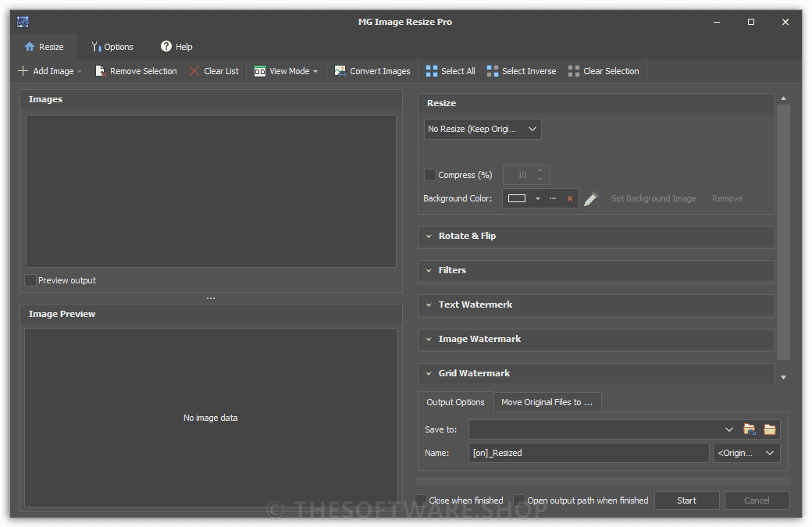Open the Resize tab
This screenshot has height=527, width=812.
(44, 47)
